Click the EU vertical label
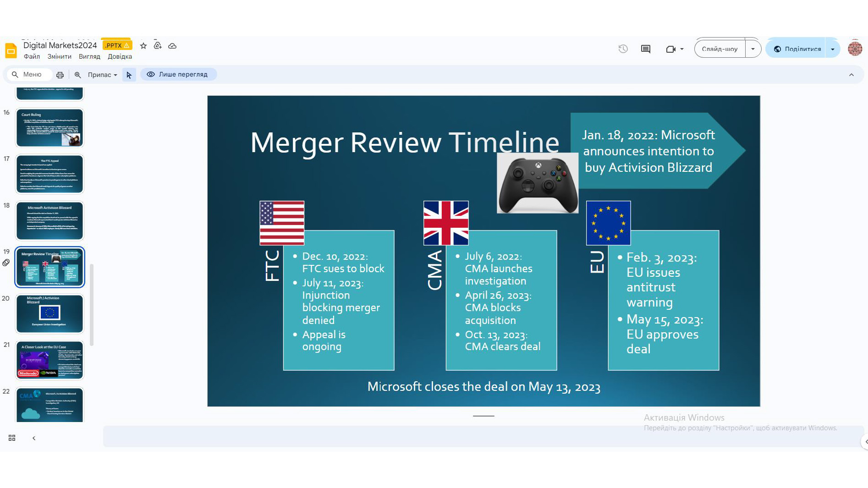 tap(597, 262)
